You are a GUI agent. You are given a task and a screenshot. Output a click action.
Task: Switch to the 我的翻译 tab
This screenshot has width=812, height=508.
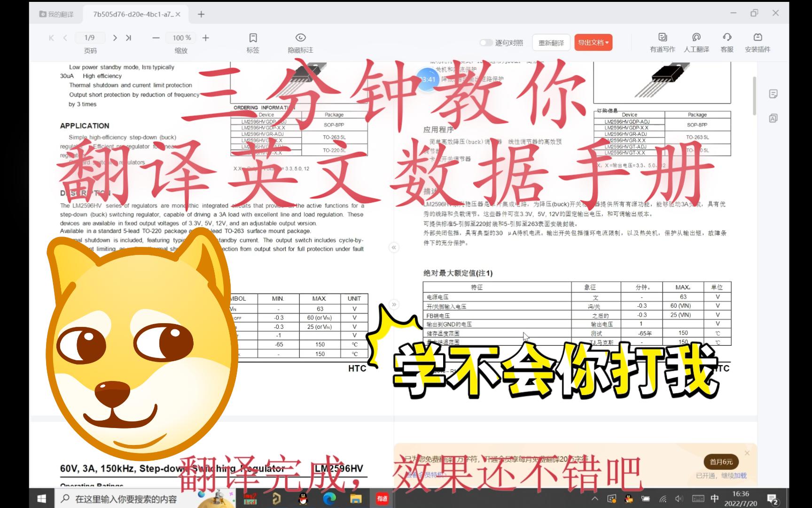tap(57, 14)
